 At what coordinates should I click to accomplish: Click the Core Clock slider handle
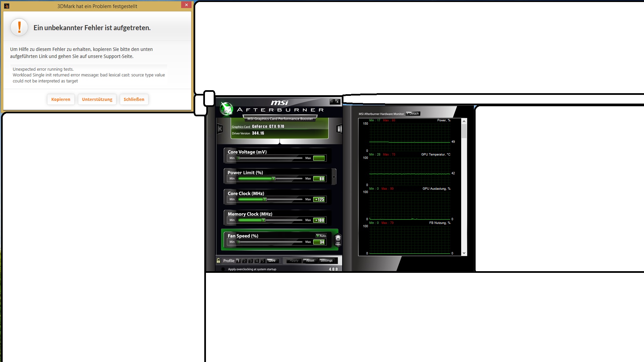[265, 199]
